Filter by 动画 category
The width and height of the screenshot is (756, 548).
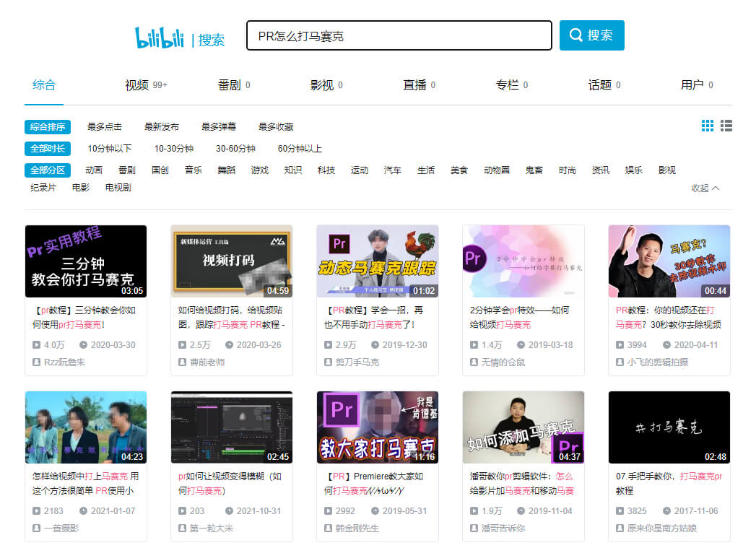tap(94, 170)
